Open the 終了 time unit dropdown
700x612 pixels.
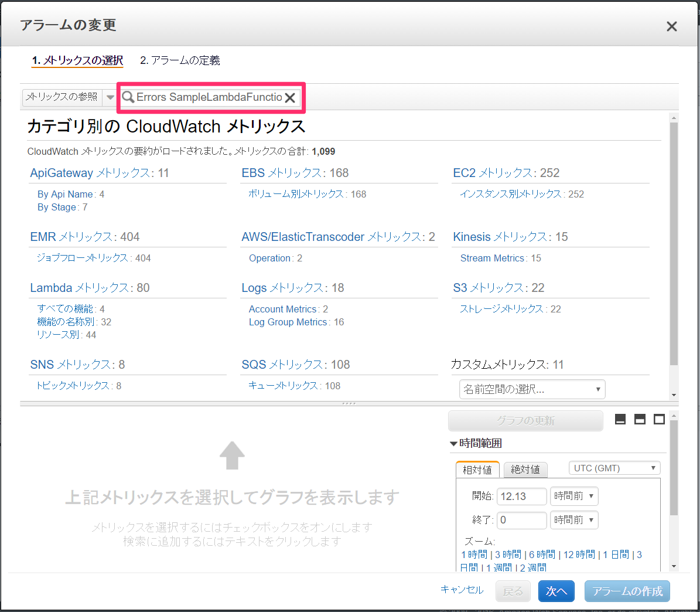pyautogui.click(x=573, y=520)
